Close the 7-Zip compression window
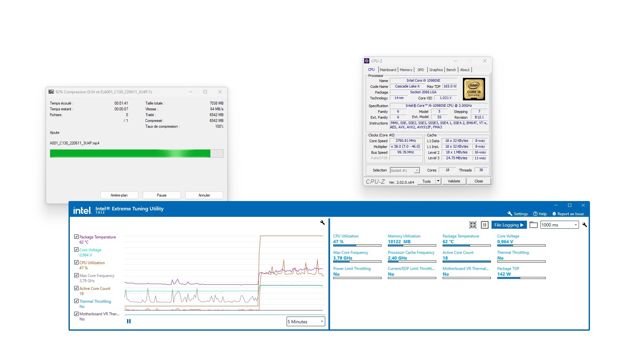The height and width of the screenshot is (341, 644). point(220,92)
